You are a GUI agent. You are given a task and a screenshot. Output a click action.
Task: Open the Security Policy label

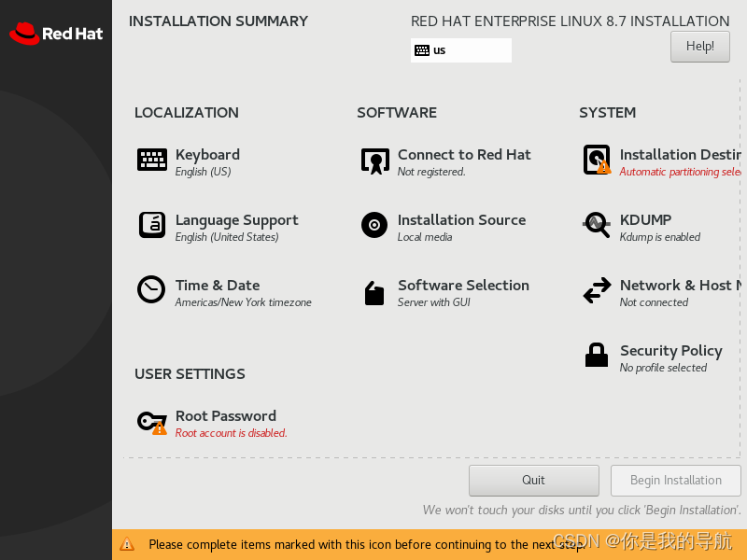coord(671,351)
